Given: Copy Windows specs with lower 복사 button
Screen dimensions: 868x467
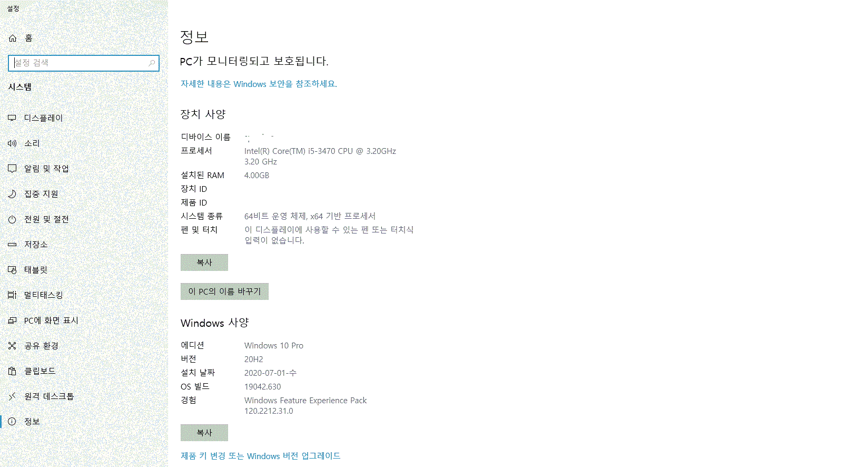Looking at the screenshot, I should (x=204, y=433).
